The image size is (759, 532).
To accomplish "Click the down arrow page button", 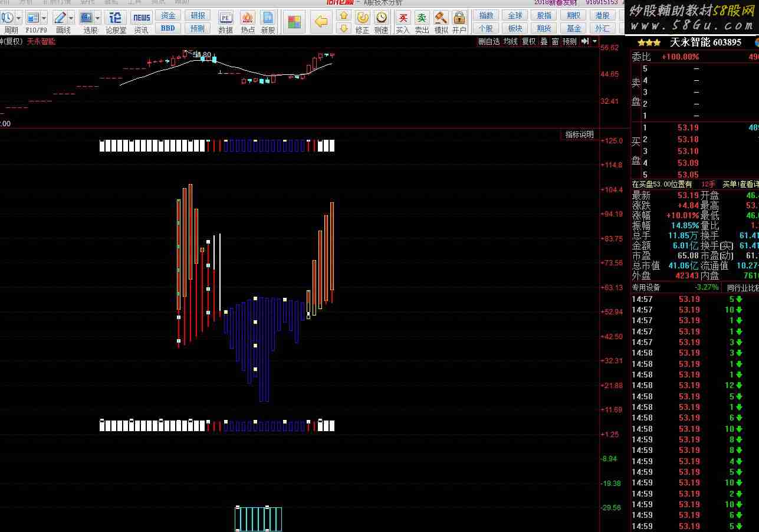I will click(x=344, y=28).
